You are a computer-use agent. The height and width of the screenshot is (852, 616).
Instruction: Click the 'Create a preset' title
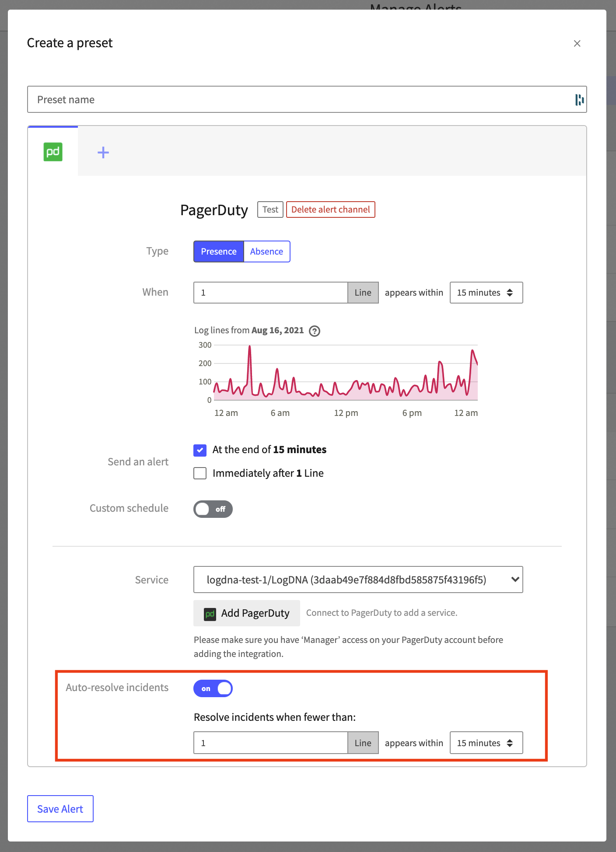pos(70,43)
